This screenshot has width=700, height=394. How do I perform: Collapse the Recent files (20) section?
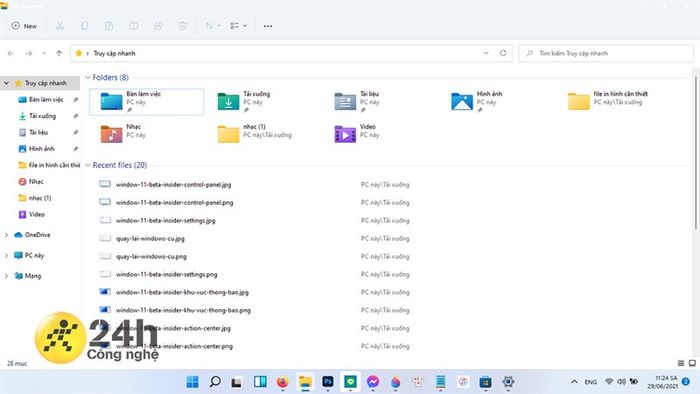(88, 165)
